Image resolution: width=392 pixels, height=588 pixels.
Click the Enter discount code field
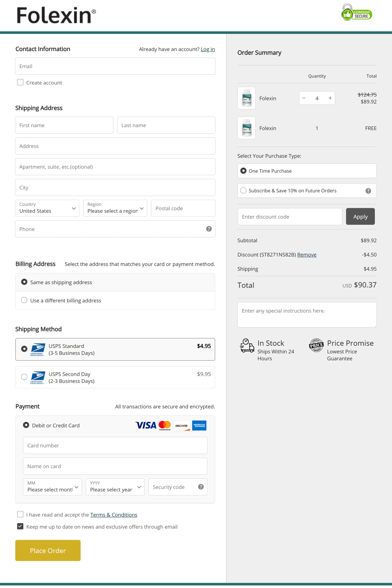290,217
